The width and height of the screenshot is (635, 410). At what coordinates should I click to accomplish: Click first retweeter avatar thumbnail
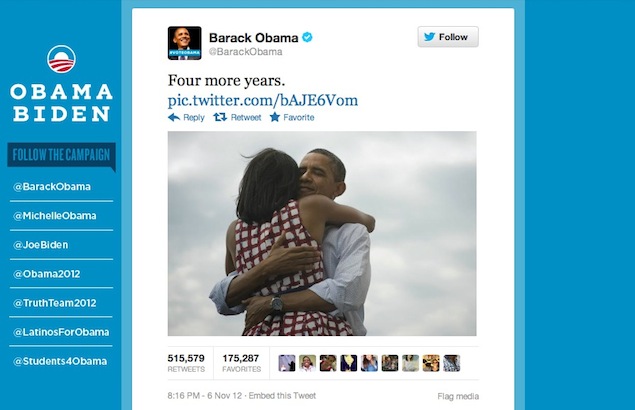pos(287,363)
